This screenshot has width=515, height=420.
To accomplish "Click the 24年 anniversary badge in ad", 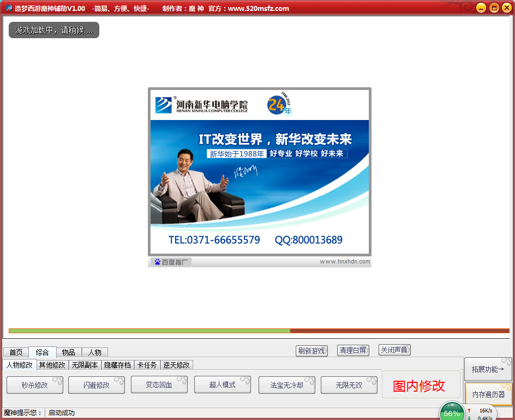I will coord(279,104).
